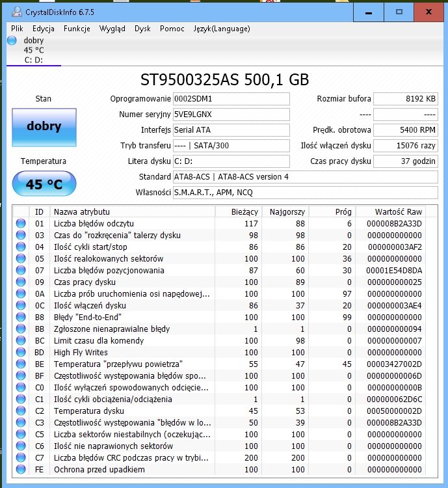Screen dimensions: 448x488
Task: Click status orb for attribute 03
Action: click(21, 235)
